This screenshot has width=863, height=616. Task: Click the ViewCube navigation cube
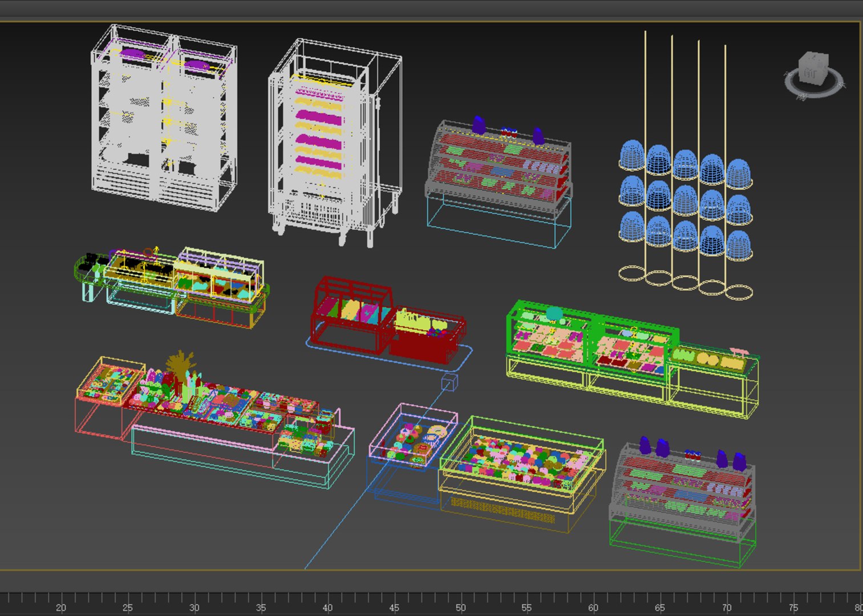point(812,68)
